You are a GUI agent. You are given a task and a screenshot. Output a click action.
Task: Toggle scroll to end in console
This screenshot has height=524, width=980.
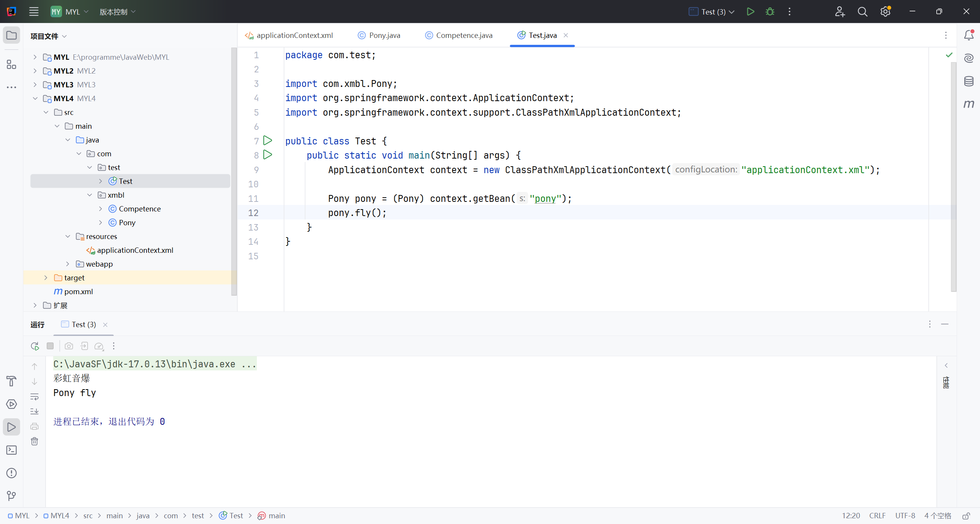click(34, 411)
